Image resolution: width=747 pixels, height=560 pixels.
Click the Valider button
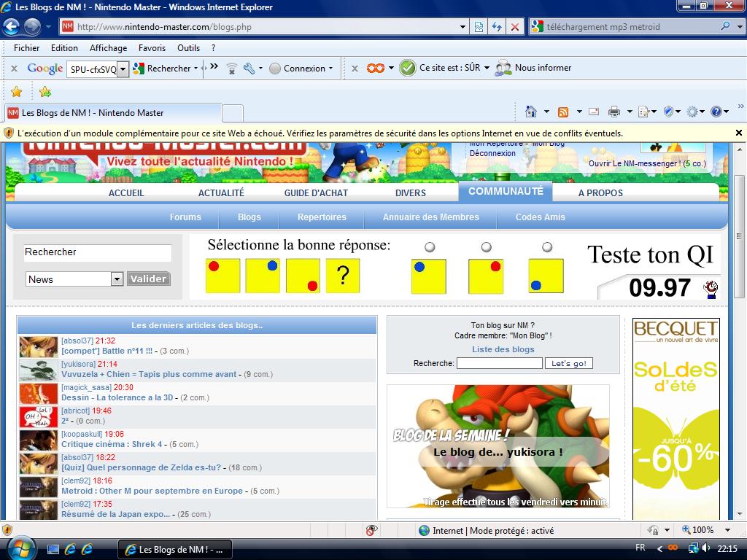click(x=148, y=279)
